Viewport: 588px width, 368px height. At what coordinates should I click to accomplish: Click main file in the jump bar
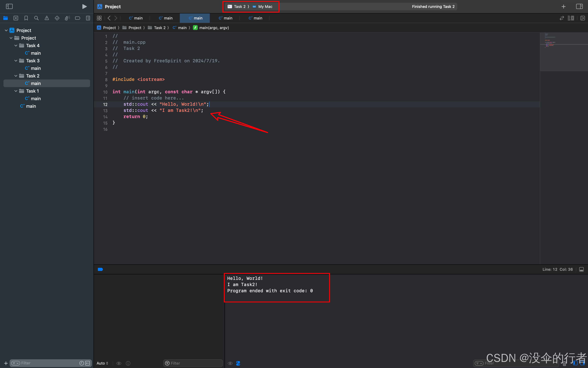pos(180,28)
